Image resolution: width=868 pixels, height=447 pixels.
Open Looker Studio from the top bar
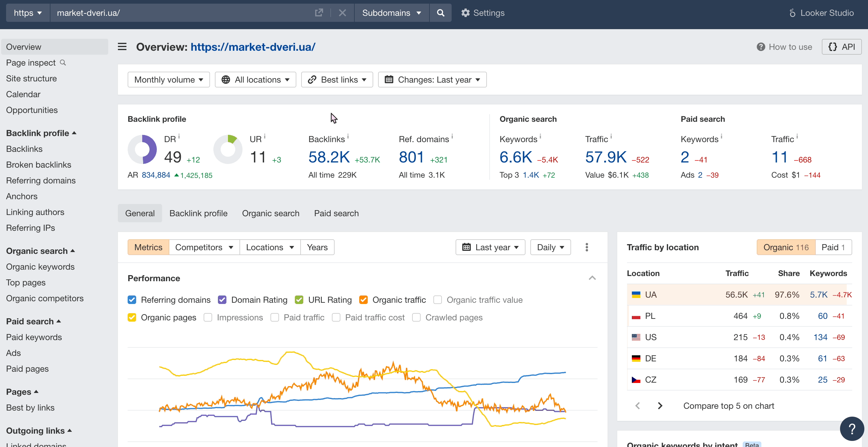(x=822, y=13)
